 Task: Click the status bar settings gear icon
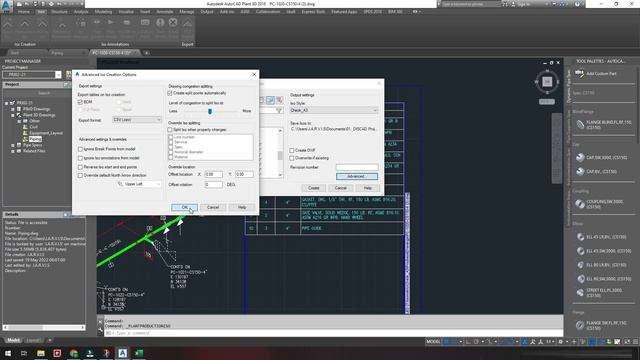pos(561,342)
